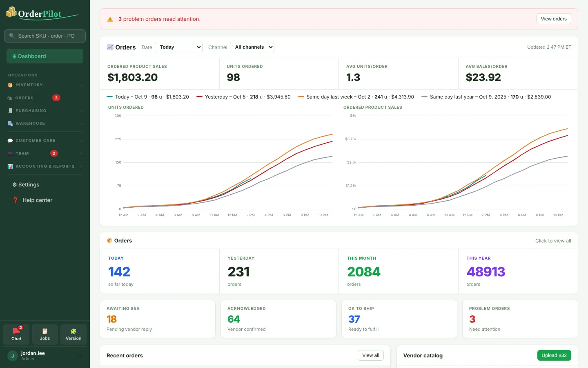Image resolution: width=588 pixels, height=368 pixels.
Task: Click the Inventory box icon
Action: pos(10,85)
